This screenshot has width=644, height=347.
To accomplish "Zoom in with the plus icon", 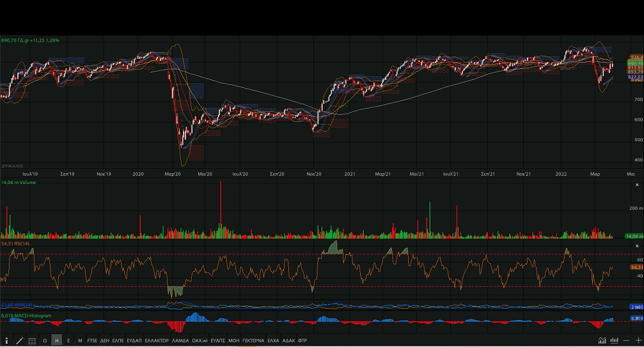I will [x=638, y=341].
